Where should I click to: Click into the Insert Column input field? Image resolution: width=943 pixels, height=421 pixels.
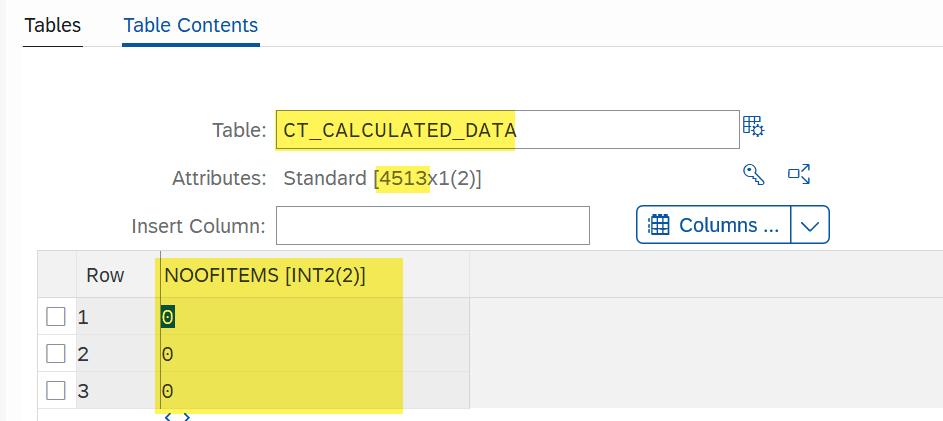(432, 226)
